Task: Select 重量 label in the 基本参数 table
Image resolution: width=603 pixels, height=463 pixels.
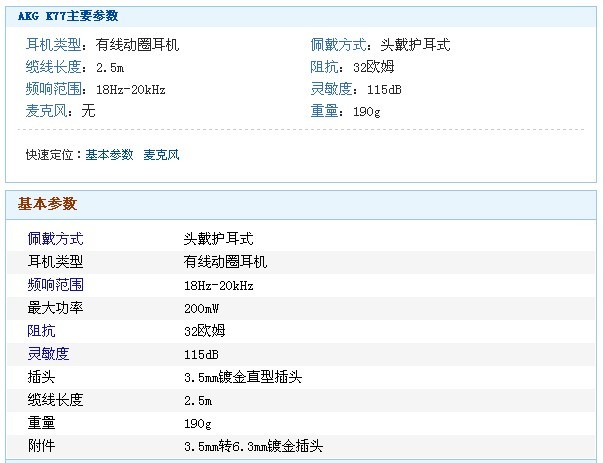Action: click(42, 423)
